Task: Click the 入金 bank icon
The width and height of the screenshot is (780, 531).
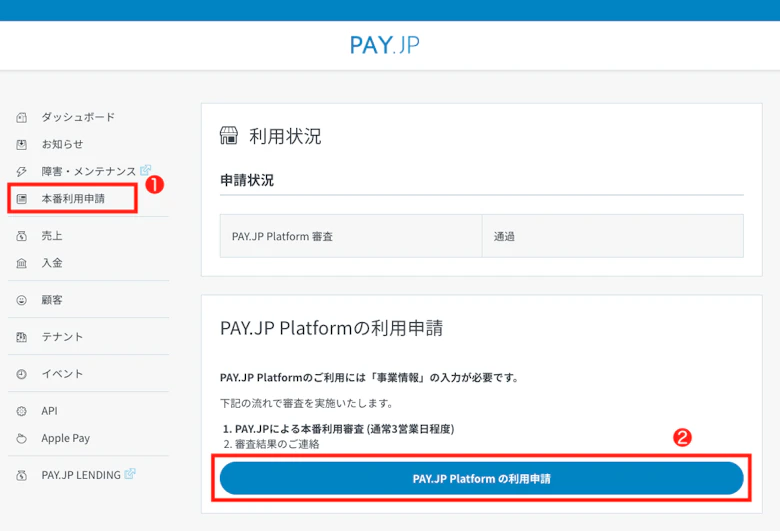Action: coord(21,263)
